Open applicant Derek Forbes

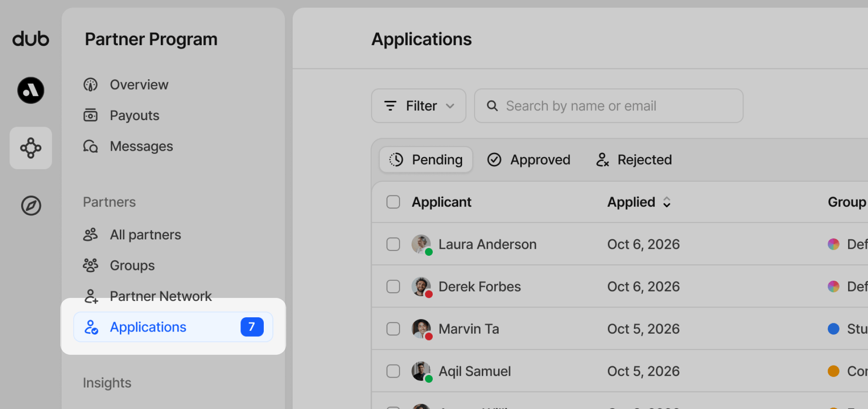(480, 286)
